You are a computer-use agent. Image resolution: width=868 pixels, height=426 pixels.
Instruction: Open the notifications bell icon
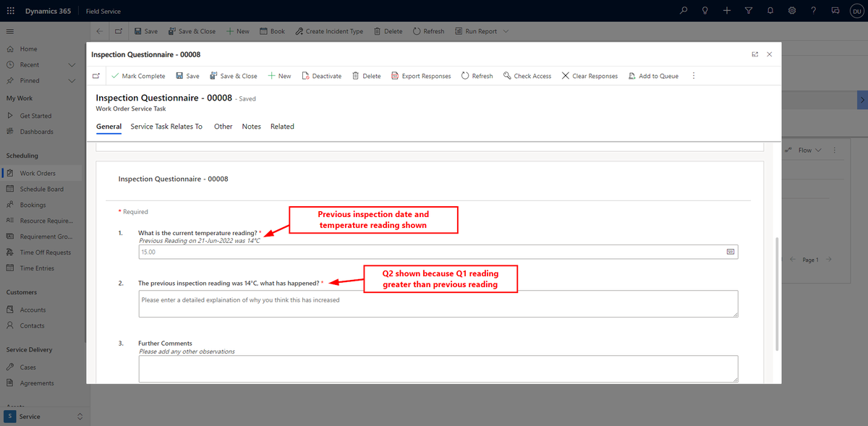click(770, 11)
